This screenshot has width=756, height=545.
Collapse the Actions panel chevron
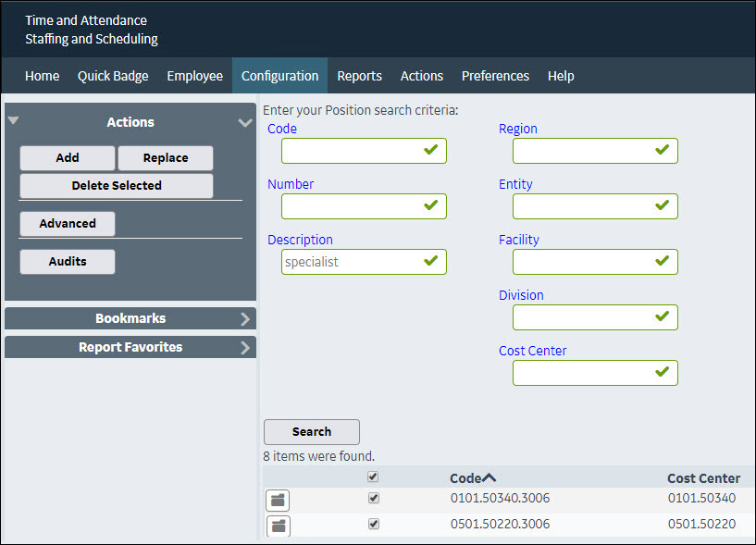(x=245, y=122)
